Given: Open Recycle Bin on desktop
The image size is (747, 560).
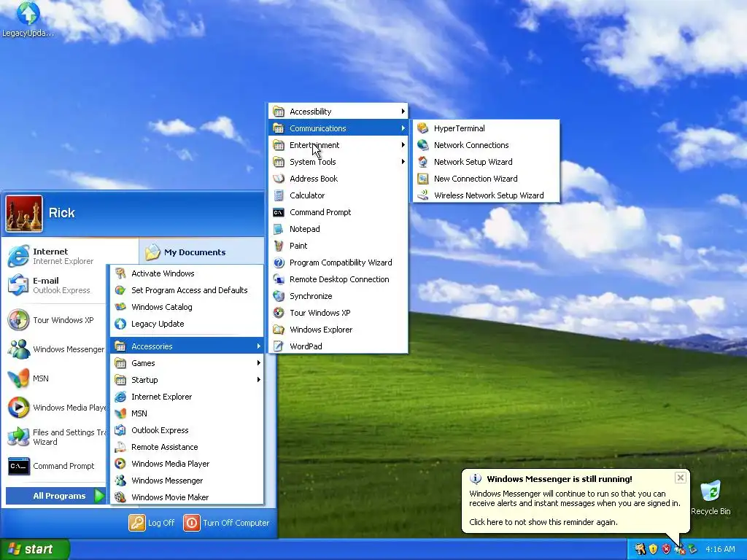Looking at the screenshot, I should (x=711, y=497).
